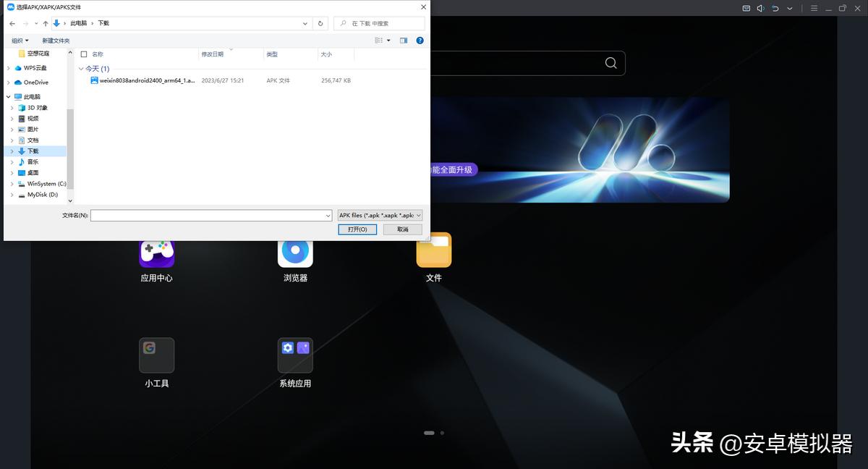Check the checkbox beside the 名称 column header
Image resolution: width=868 pixels, height=469 pixels.
[84, 54]
